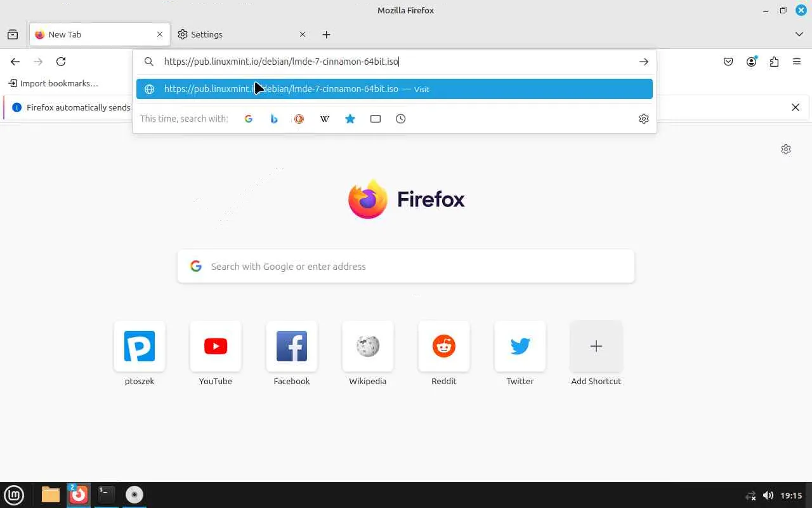Switch to the New Tab tab

(x=100, y=34)
